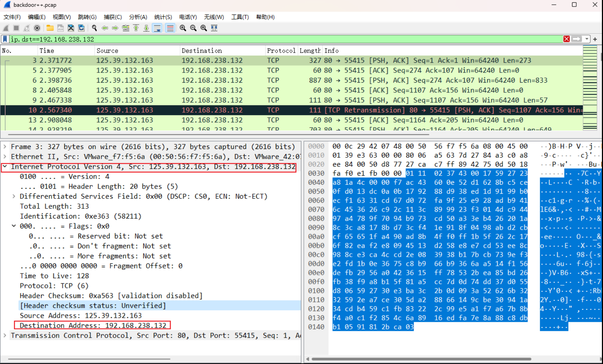
Task: Open the 文件(F) menu
Action: point(12,17)
